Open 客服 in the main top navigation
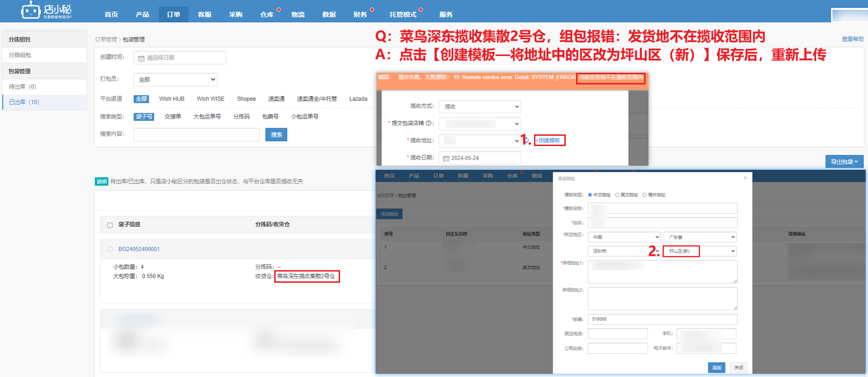This screenshot has height=377, width=868. tap(205, 14)
